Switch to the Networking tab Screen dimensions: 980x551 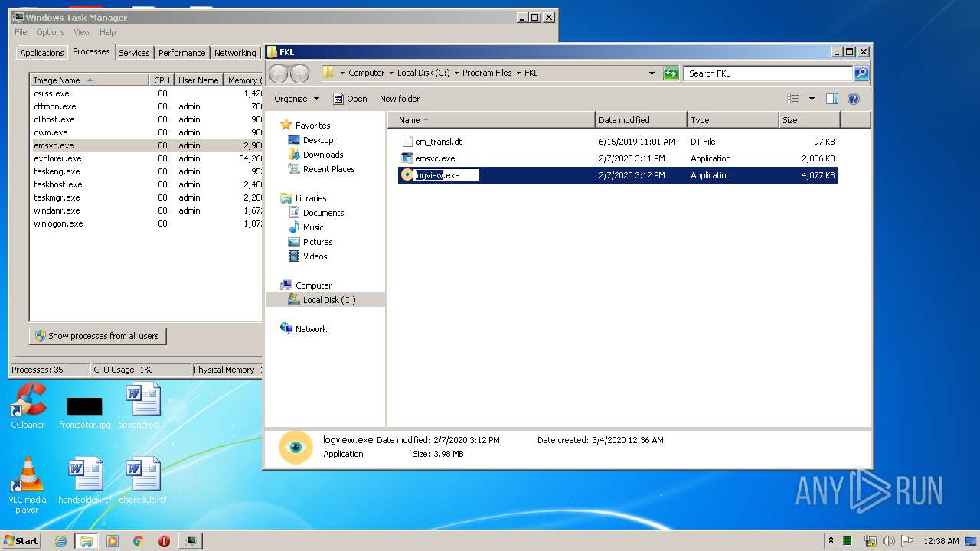(x=235, y=53)
